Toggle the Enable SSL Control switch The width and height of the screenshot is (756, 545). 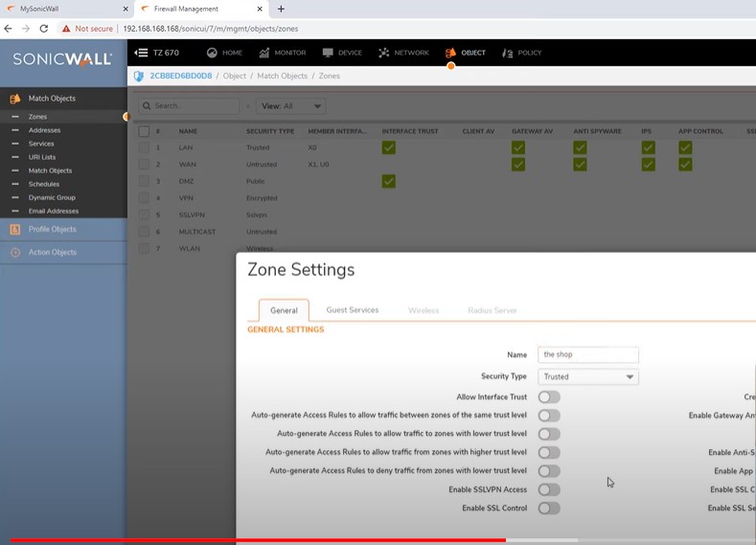[x=548, y=508]
